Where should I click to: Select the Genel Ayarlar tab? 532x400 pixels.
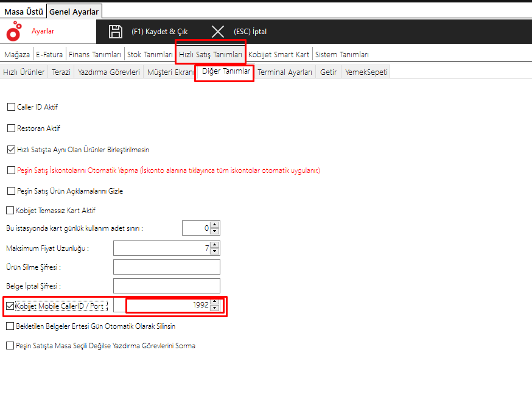74,12
